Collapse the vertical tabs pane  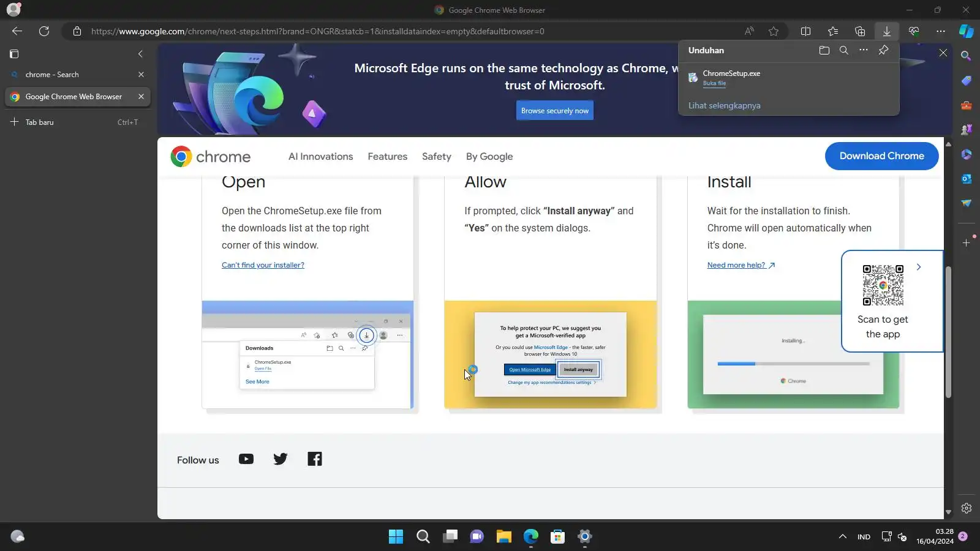[x=140, y=54]
